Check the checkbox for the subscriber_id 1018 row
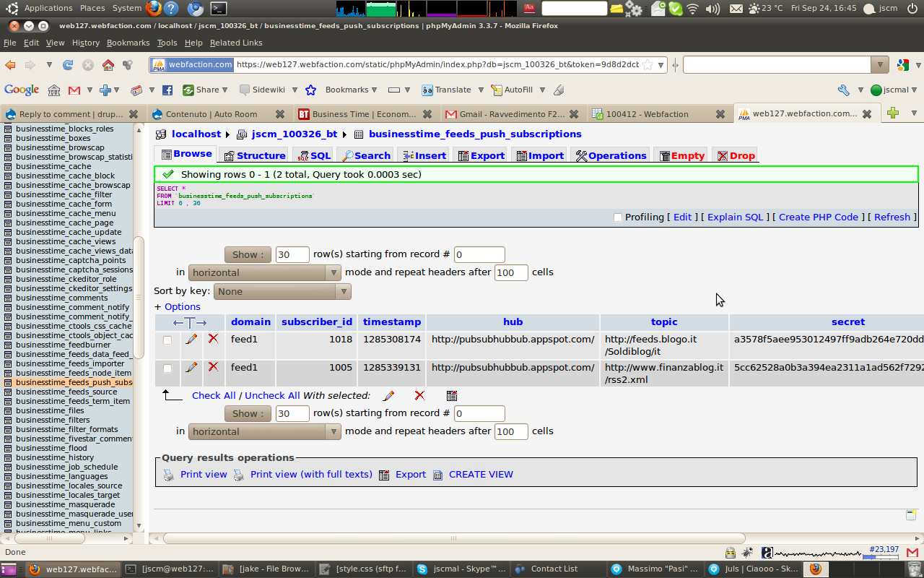This screenshot has height=578, width=924. click(x=167, y=340)
